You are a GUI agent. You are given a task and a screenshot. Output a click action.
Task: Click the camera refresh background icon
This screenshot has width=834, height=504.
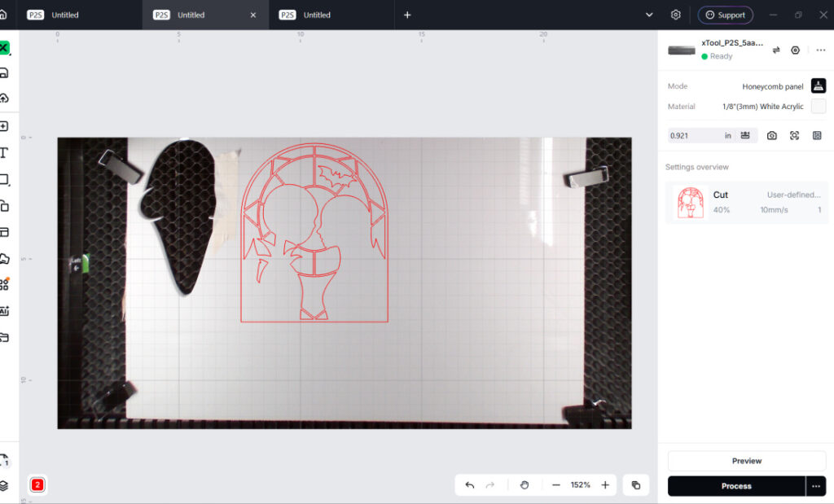coord(772,136)
